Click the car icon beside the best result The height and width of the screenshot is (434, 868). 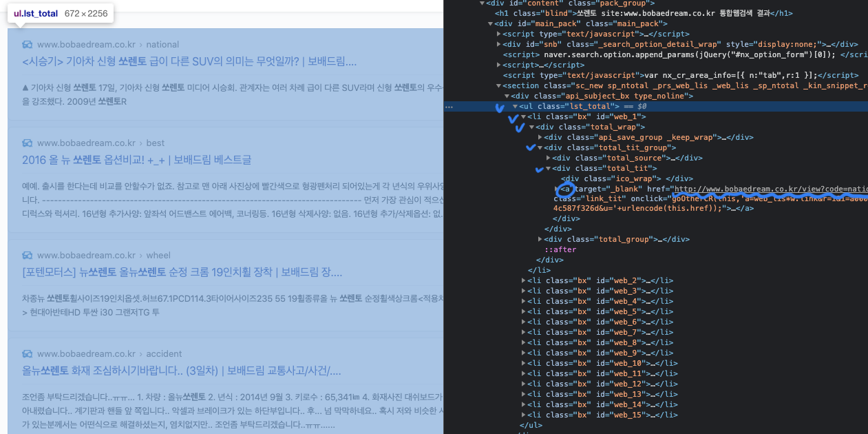point(27,143)
